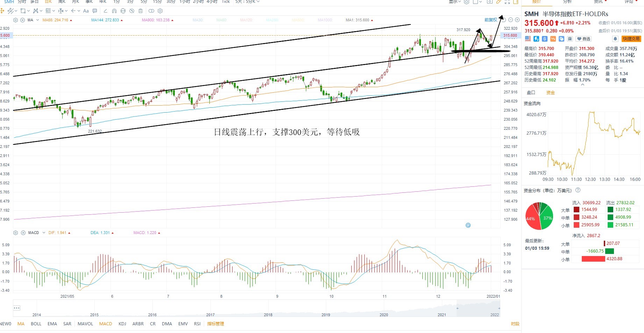Viewport: 644px width, 333px height.
Task: Click the camera screenshot icon
Action: [490, 2]
